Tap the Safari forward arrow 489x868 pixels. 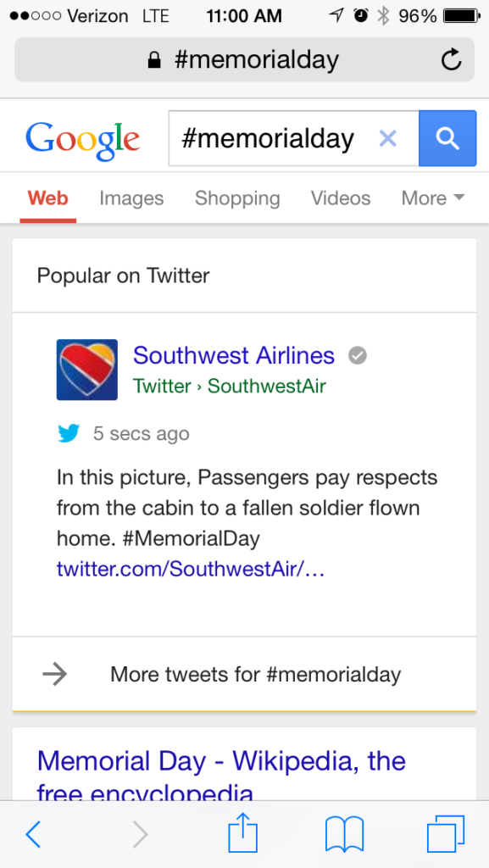141,834
